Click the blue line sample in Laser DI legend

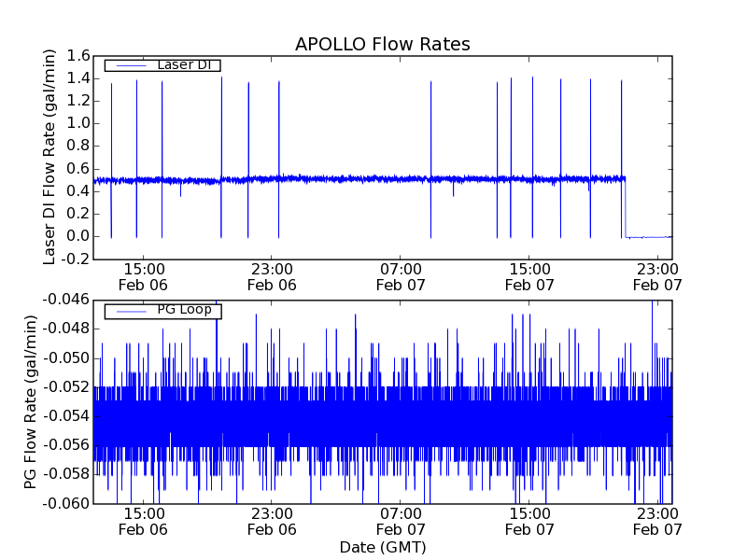pyautogui.click(x=128, y=64)
